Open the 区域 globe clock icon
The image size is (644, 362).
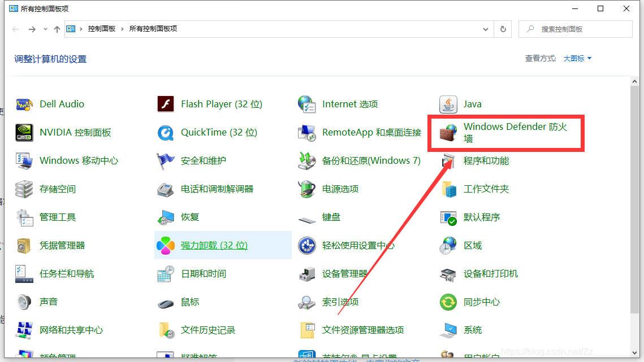tap(448, 246)
